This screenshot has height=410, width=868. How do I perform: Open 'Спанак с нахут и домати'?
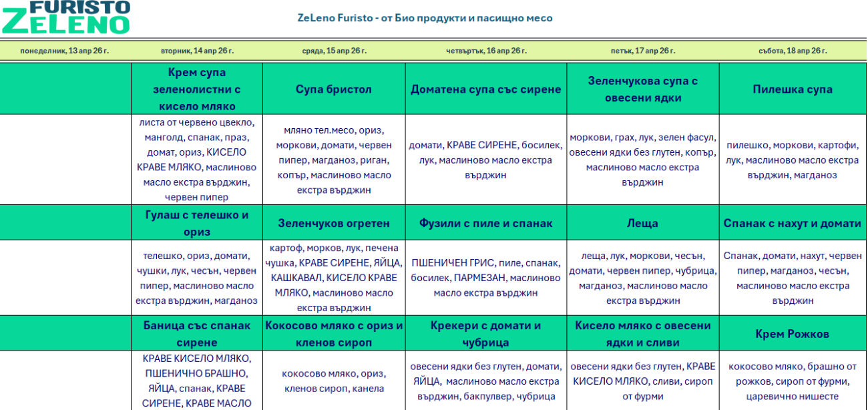[792, 222]
